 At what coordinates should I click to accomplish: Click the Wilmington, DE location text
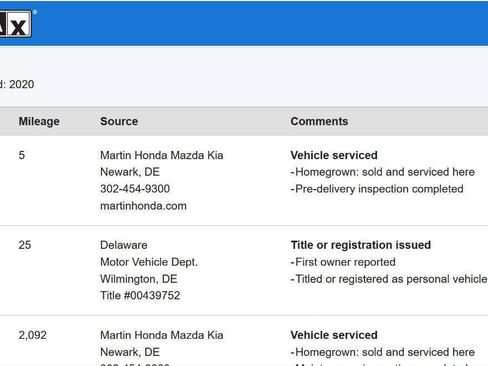139,279
